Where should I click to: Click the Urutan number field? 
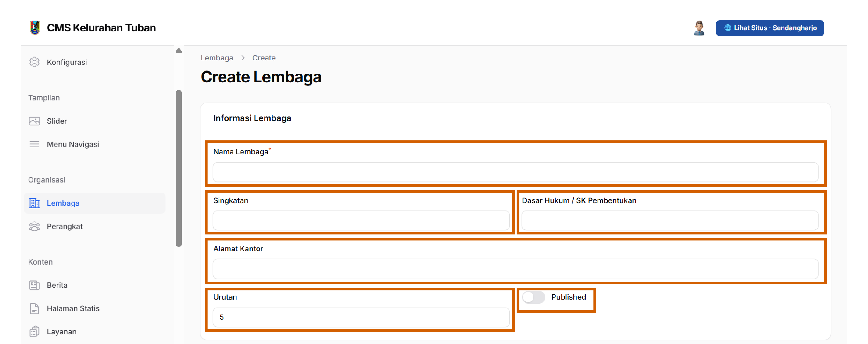pyautogui.click(x=361, y=317)
